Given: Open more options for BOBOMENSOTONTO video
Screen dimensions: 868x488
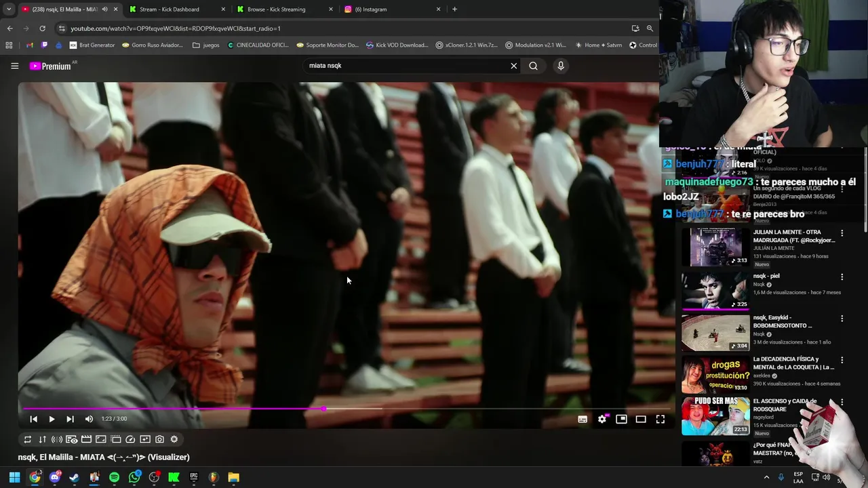Looking at the screenshot, I should tap(842, 319).
